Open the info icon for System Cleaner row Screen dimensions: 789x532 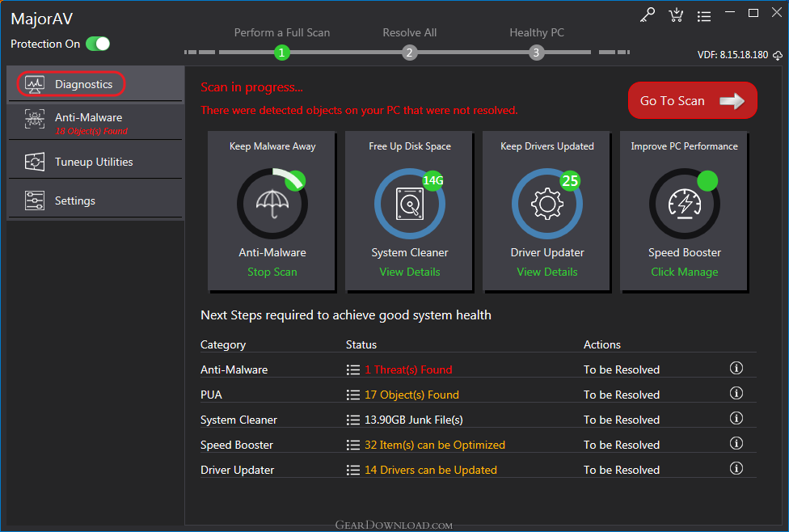pyautogui.click(x=736, y=418)
